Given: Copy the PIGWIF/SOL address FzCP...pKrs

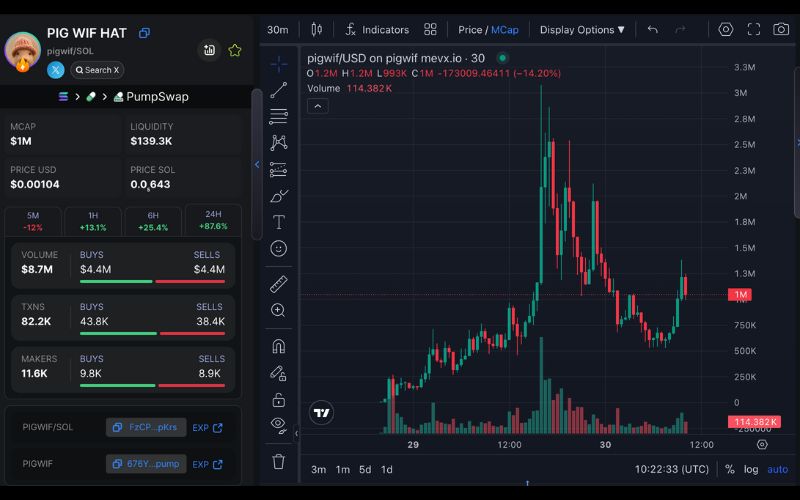Looking at the screenshot, I should coord(146,427).
